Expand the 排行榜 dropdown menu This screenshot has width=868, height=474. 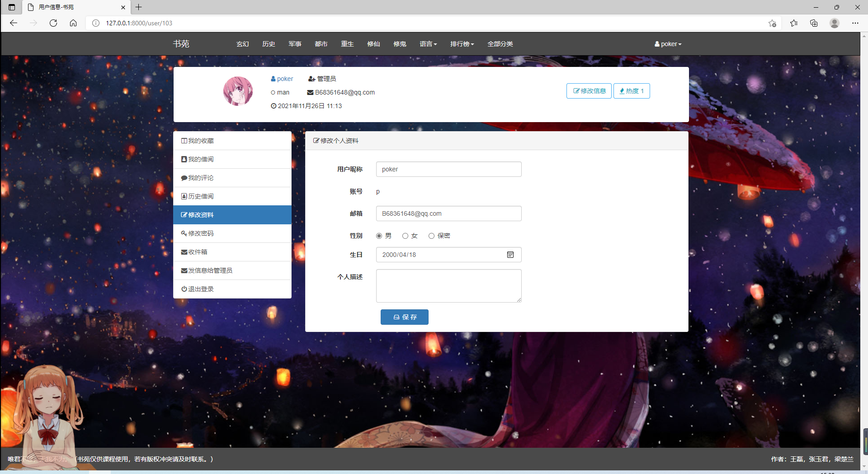462,44
